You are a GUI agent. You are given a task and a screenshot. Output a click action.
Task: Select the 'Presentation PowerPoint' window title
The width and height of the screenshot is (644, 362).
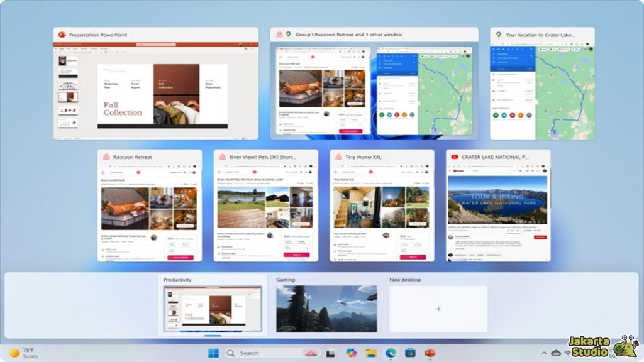(97, 35)
